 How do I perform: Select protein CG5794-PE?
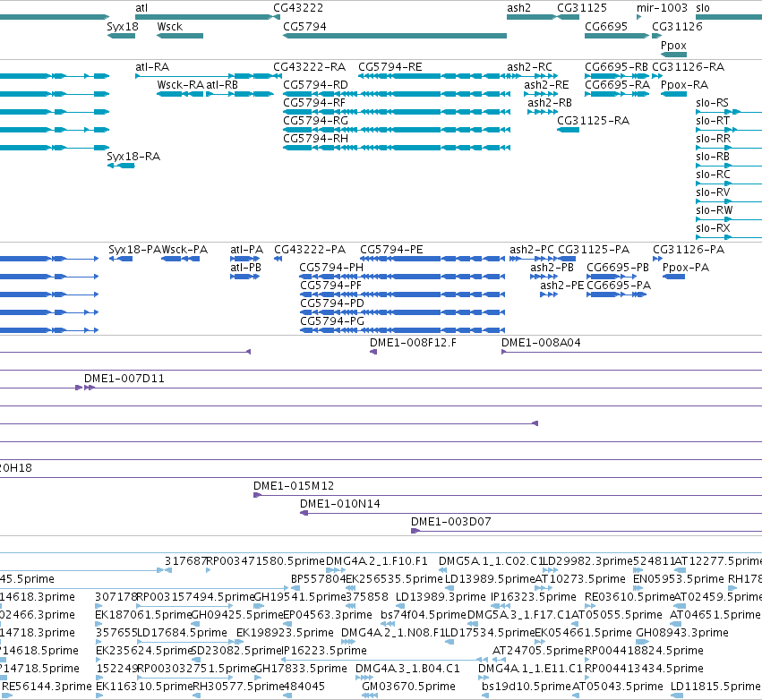click(391, 249)
